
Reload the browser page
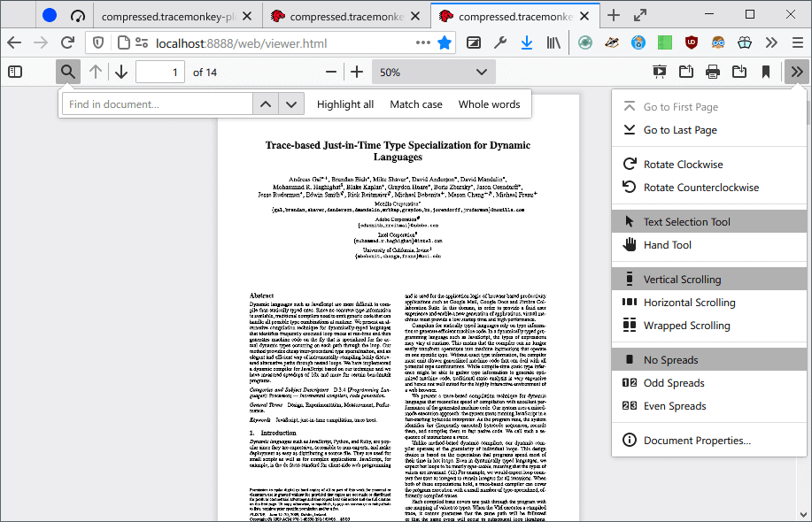68,43
